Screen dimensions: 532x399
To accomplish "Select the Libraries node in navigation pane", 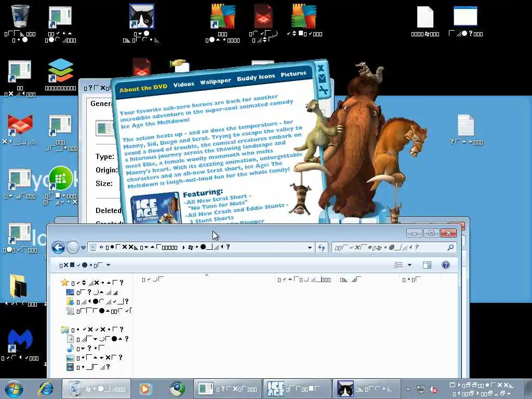I will (x=92, y=329).
